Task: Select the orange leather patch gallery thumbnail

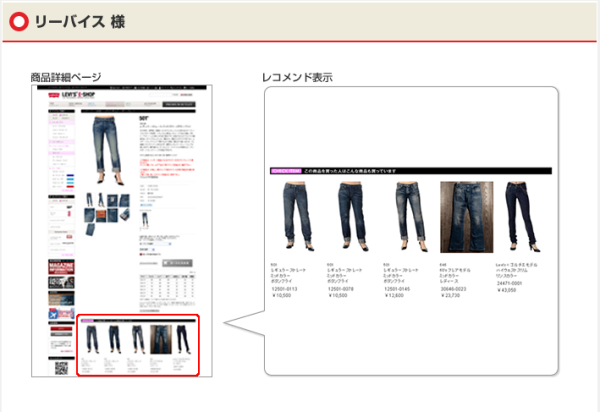Action: click(101, 216)
